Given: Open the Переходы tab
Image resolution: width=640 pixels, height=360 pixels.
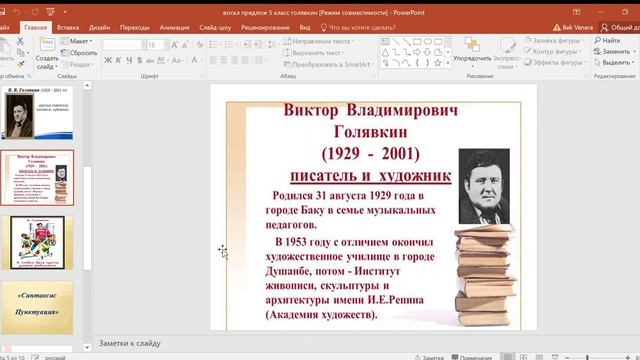Looking at the screenshot, I should click(x=134, y=27).
